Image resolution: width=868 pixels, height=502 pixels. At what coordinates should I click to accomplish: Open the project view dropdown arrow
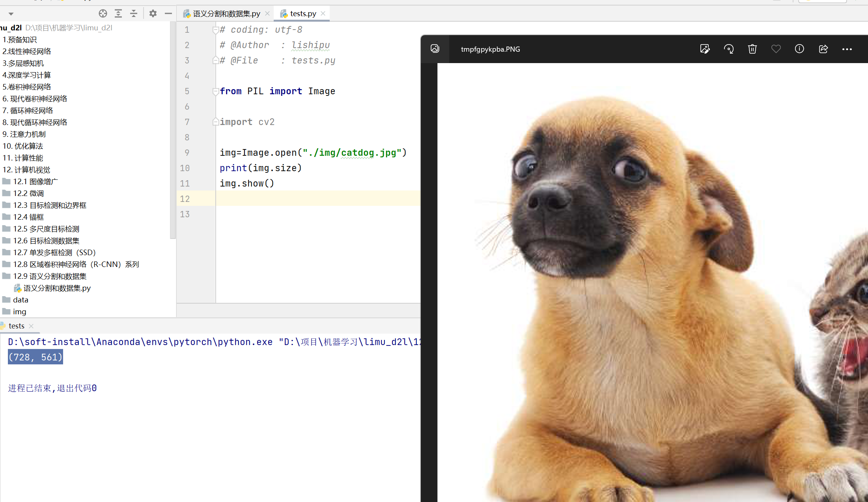[x=11, y=14]
